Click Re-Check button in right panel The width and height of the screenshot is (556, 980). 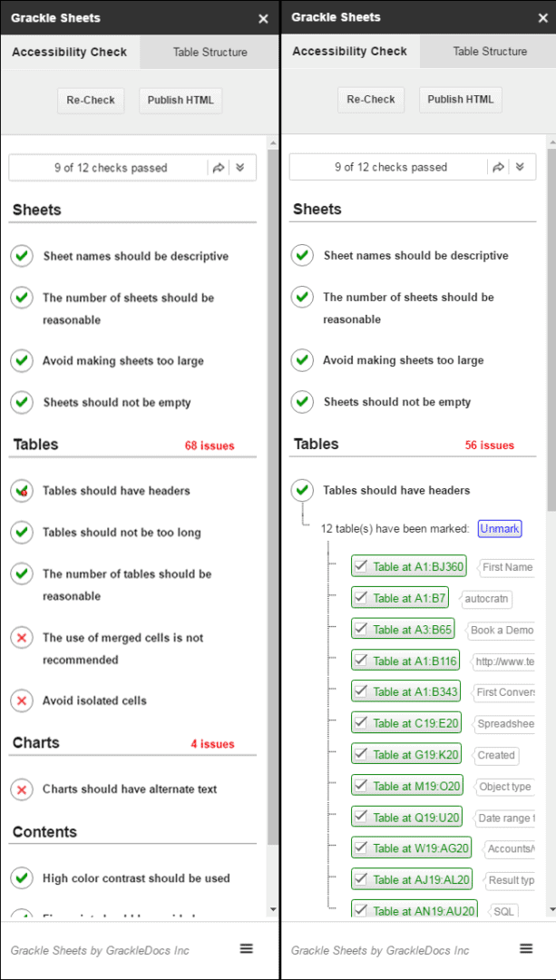pyautogui.click(x=371, y=100)
